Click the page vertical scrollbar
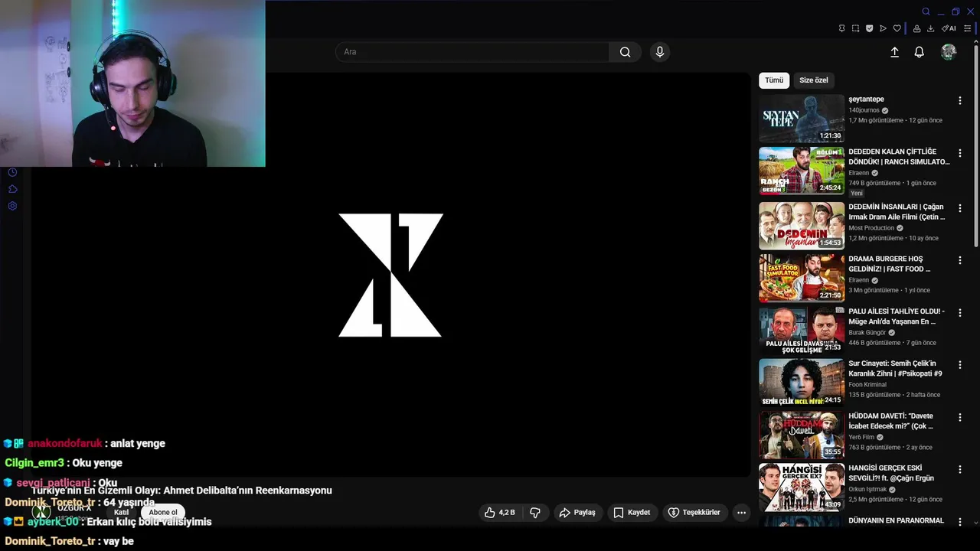The height and width of the screenshot is (551, 980). [x=976, y=145]
